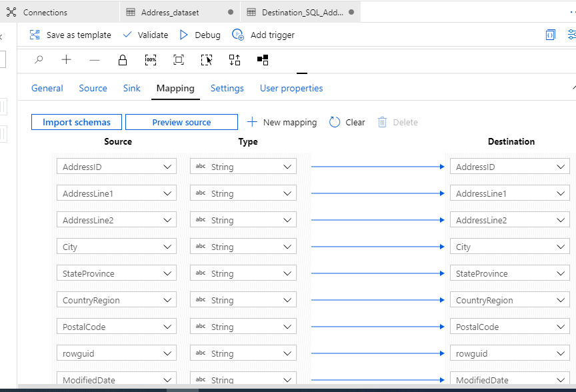Click the Import schemas button

tap(76, 122)
